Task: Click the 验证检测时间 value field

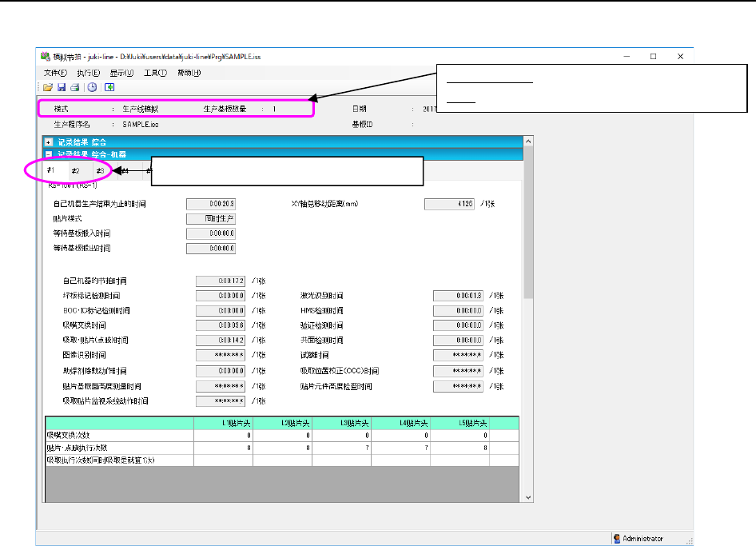Action: click(458, 325)
